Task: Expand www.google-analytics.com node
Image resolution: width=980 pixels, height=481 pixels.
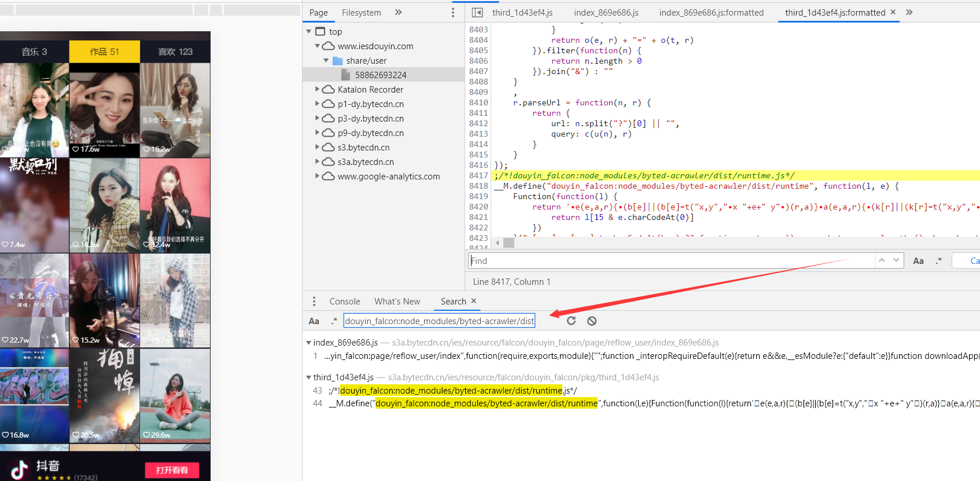Action: [x=317, y=176]
